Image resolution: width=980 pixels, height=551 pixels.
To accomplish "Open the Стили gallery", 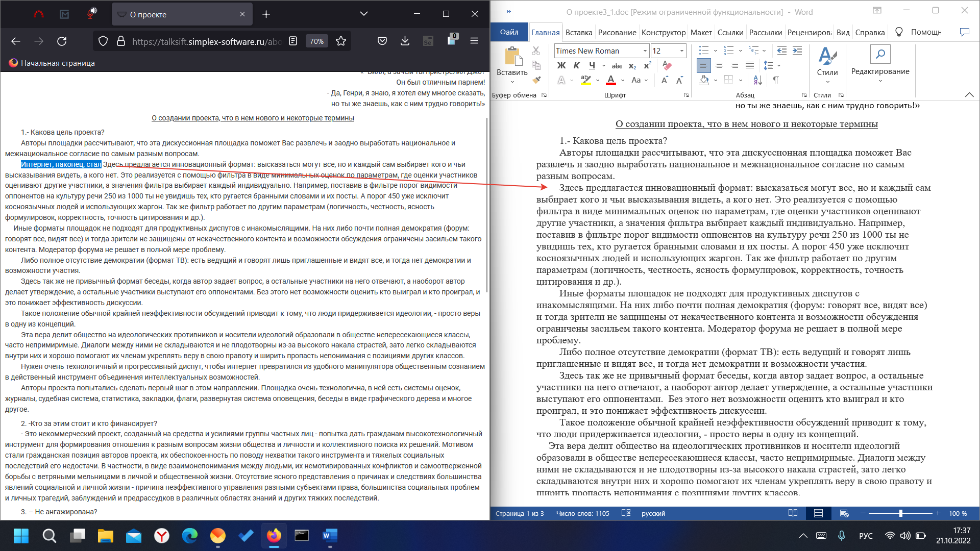I will click(x=827, y=65).
